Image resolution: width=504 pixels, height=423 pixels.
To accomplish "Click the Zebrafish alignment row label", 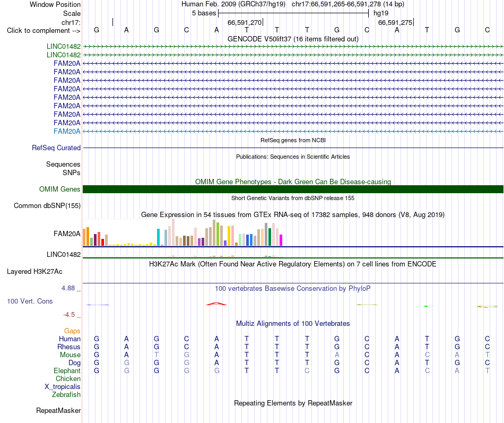I will pos(66,395).
